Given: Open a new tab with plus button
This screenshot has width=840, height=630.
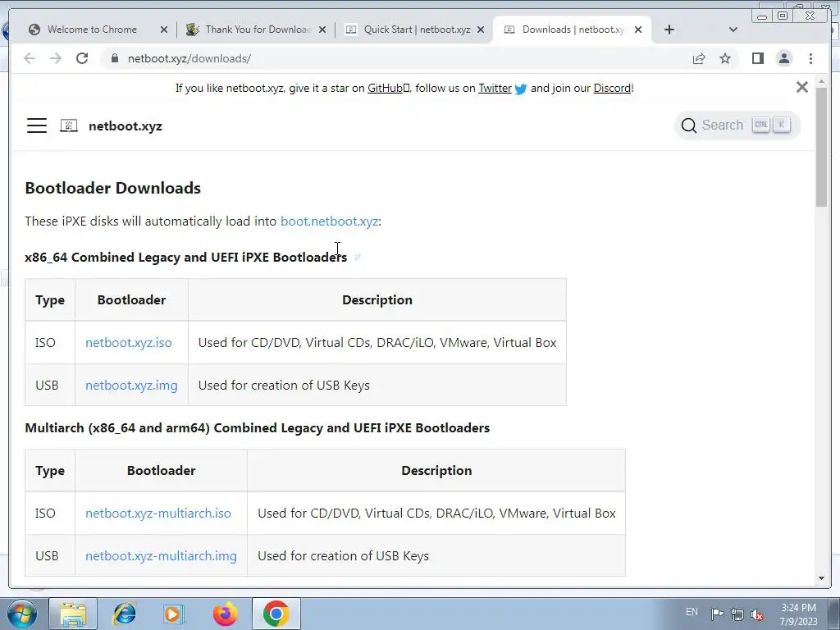Looking at the screenshot, I should (669, 30).
